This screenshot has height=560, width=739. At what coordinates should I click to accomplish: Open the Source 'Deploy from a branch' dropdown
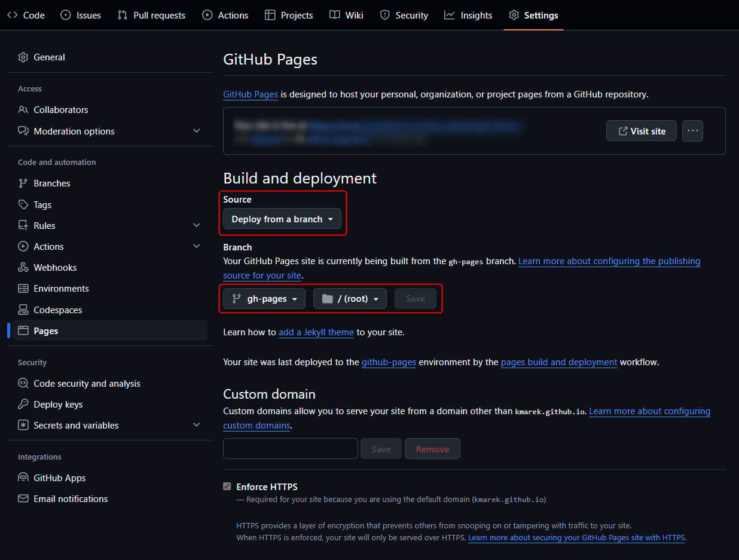282,219
